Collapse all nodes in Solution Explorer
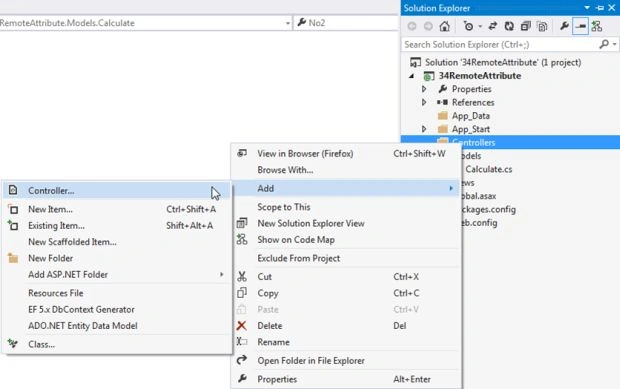The image size is (620, 389). click(x=525, y=26)
